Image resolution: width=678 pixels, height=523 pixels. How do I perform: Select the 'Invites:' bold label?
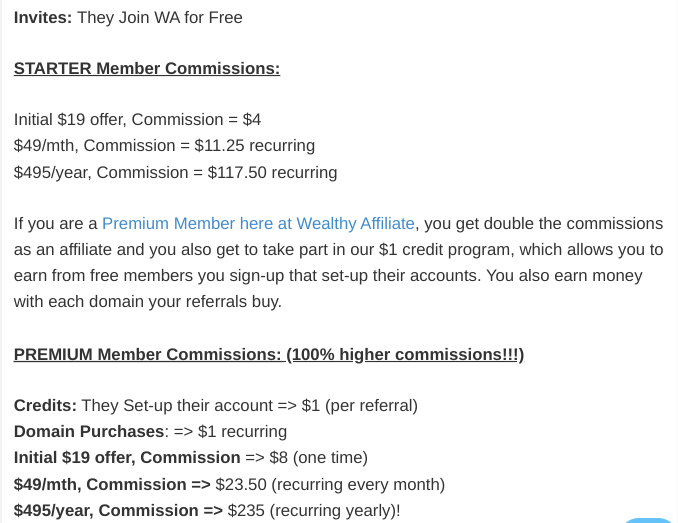coord(43,18)
